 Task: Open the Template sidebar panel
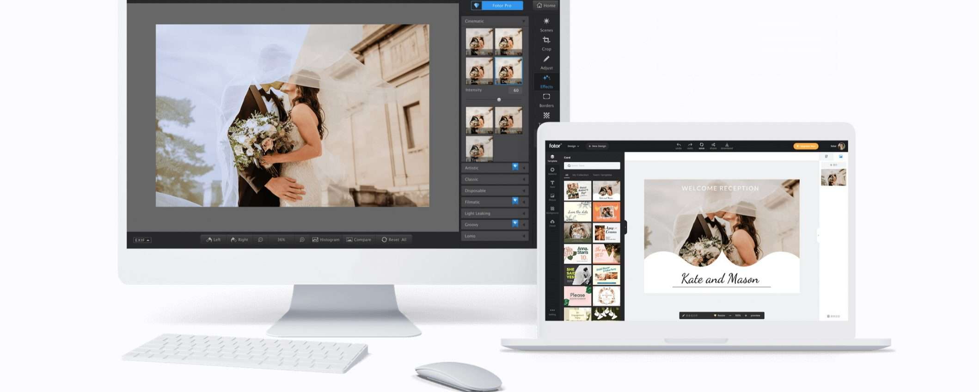pos(552,158)
